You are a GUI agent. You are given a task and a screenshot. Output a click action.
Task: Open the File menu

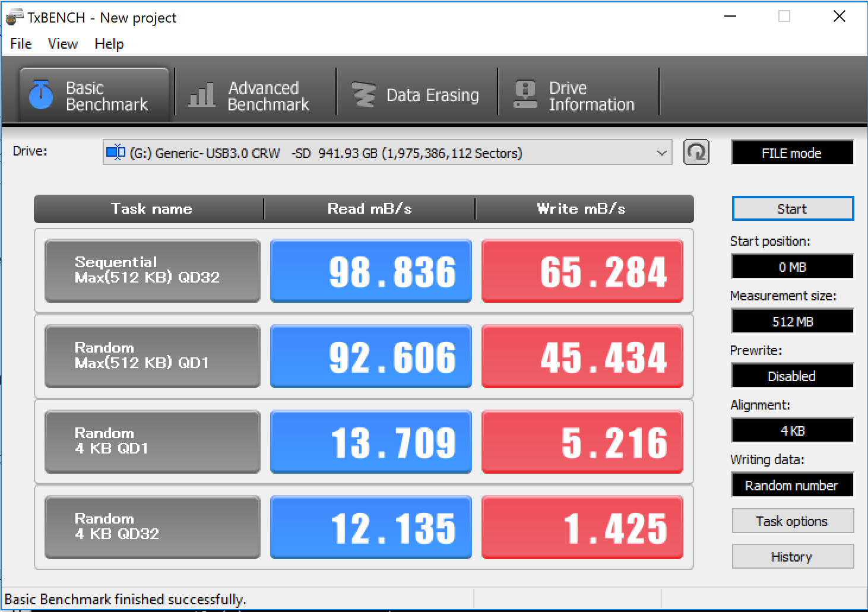[21, 44]
